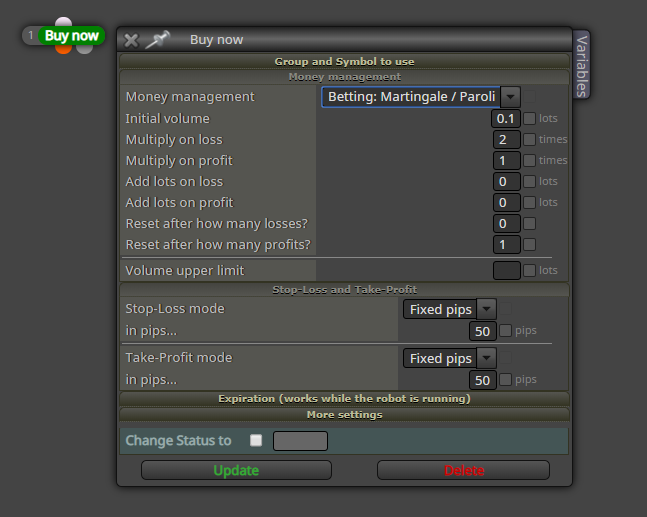The image size is (647, 517).
Task: Click the Reset after how many profits field
Action: pyautogui.click(x=507, y=245)
